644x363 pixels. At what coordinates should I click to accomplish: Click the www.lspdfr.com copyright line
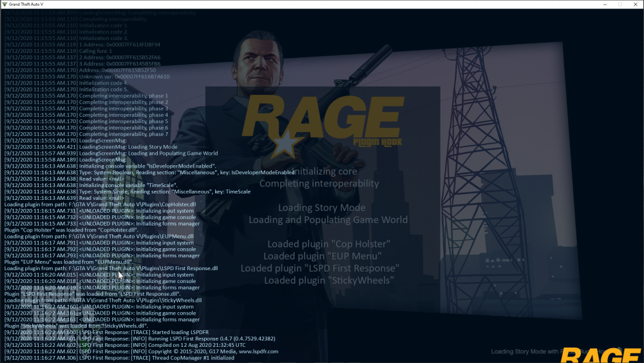141,351
